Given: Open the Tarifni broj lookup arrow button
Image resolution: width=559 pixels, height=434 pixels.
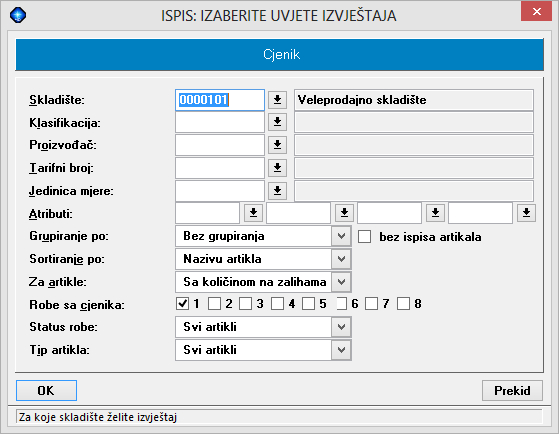Looking at the screenshot, I should (x=277, y=168).
